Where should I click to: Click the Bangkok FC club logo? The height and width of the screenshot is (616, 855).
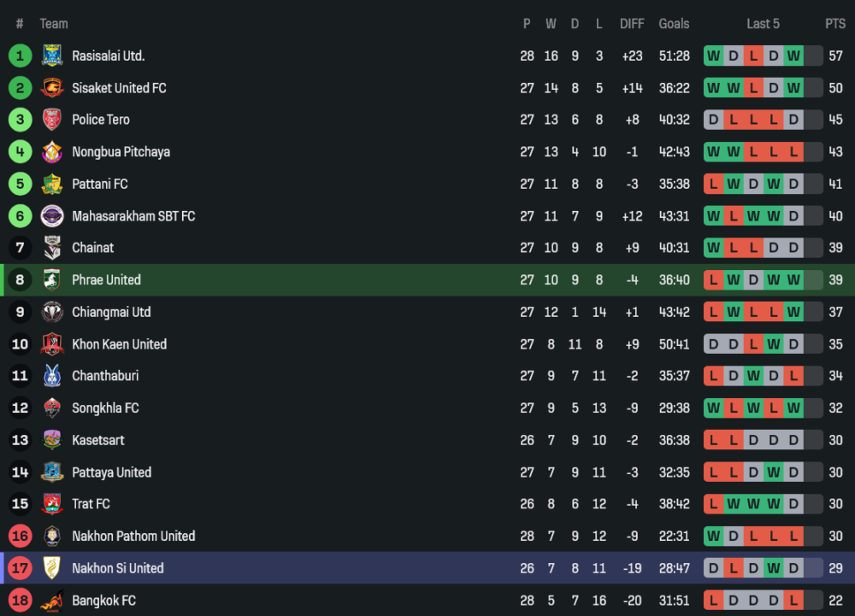(52, 601)
